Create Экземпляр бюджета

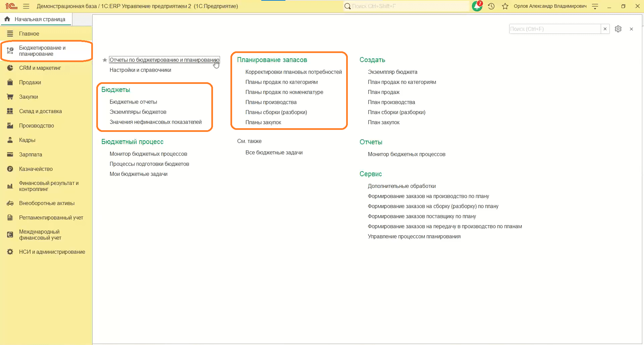(392, 72)
